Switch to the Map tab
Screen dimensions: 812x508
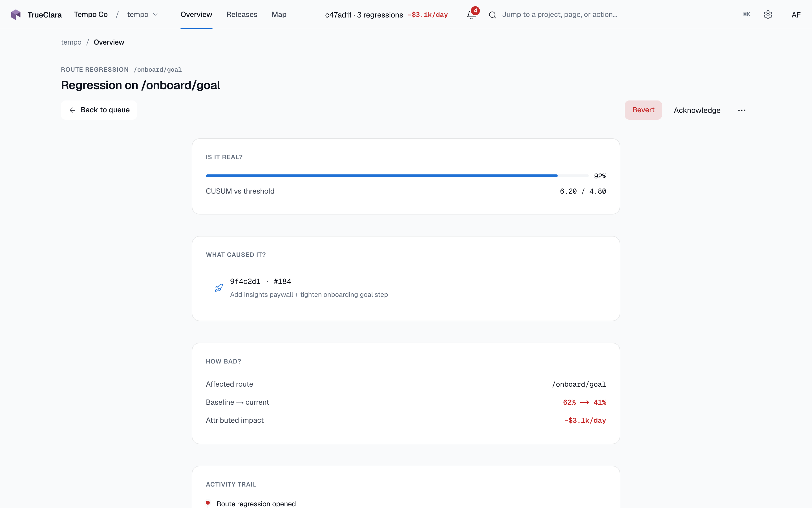point(279,14)
